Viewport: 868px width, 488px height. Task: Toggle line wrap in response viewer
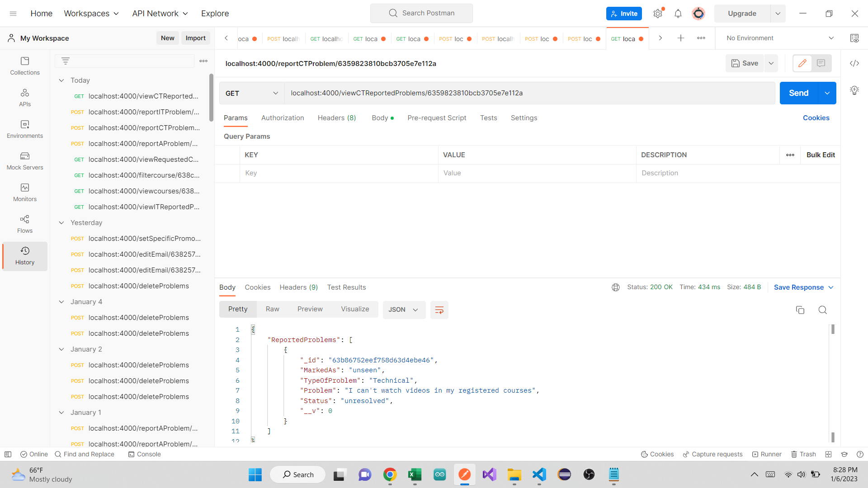click(439, 310)
